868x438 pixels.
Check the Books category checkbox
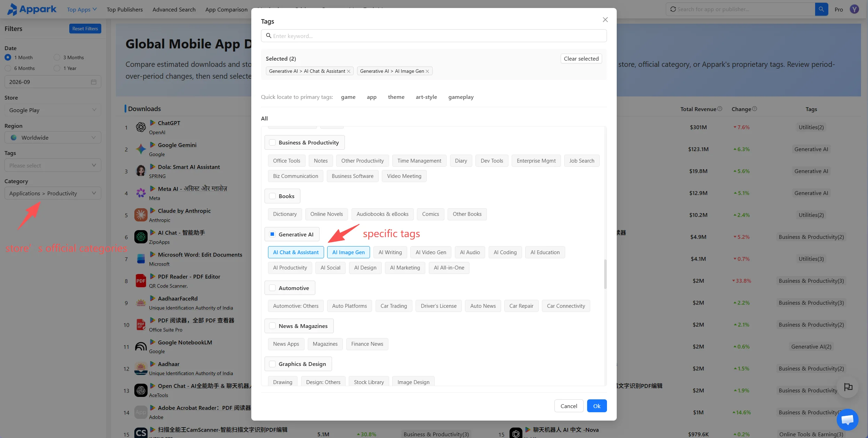pos(273,196)
